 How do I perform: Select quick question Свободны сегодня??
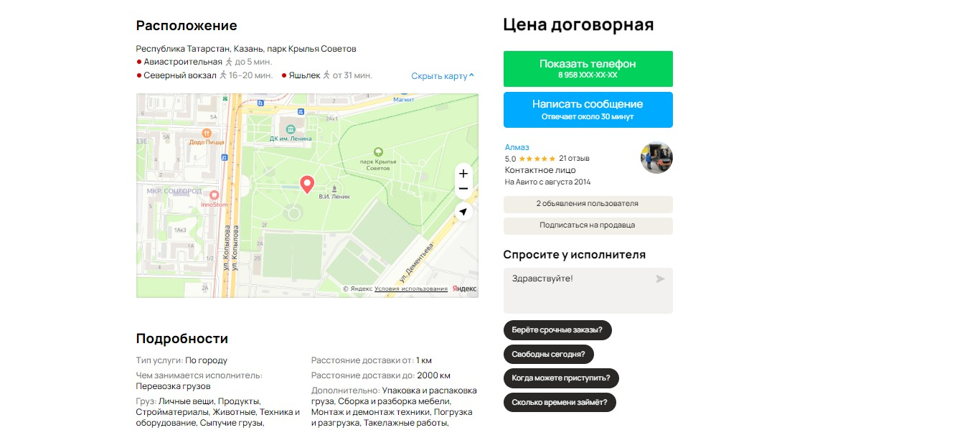(x=549, y=355)
